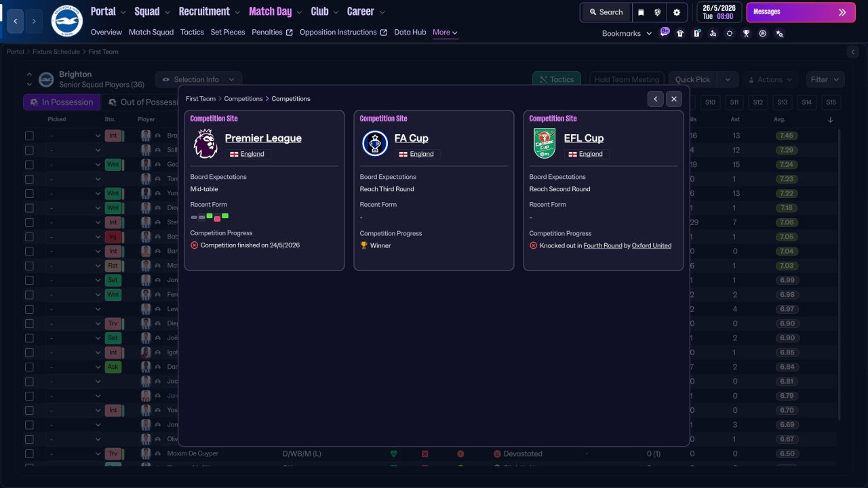Tick the checkbox in the 7.22 rating row

point(29,193)
